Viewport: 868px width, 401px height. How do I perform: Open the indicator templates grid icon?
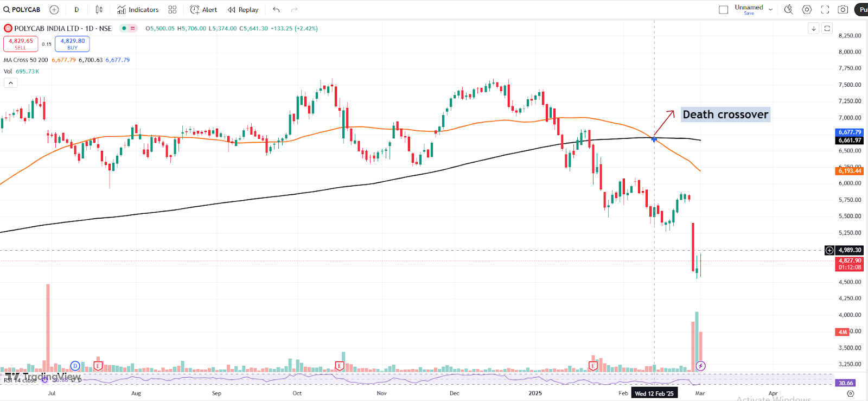coord(173,10)
